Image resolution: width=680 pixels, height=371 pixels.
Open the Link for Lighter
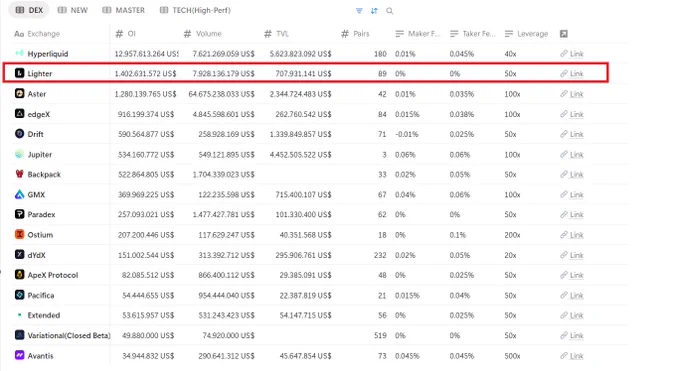pyautogui.click(x=572, y=73)
